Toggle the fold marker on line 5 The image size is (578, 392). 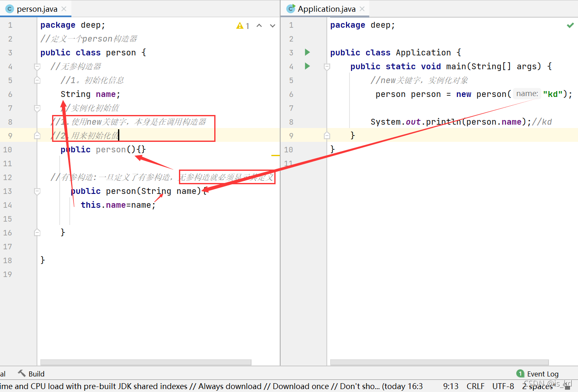(x=37, y=80)
